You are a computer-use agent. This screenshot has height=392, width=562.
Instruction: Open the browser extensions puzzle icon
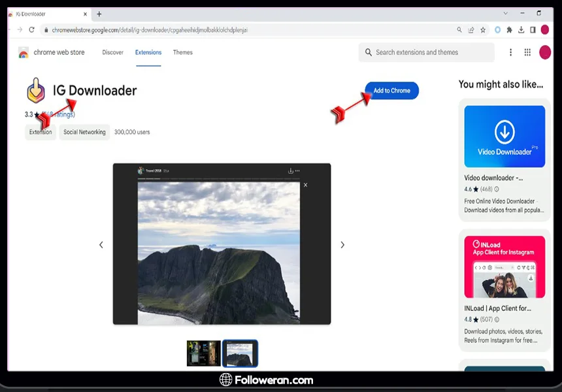coord(510,29)
